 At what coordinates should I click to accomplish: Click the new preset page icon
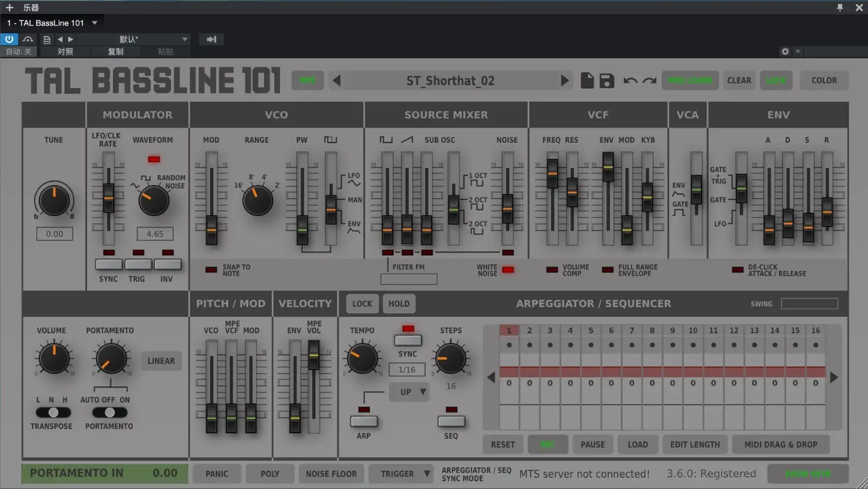point(587,81)
